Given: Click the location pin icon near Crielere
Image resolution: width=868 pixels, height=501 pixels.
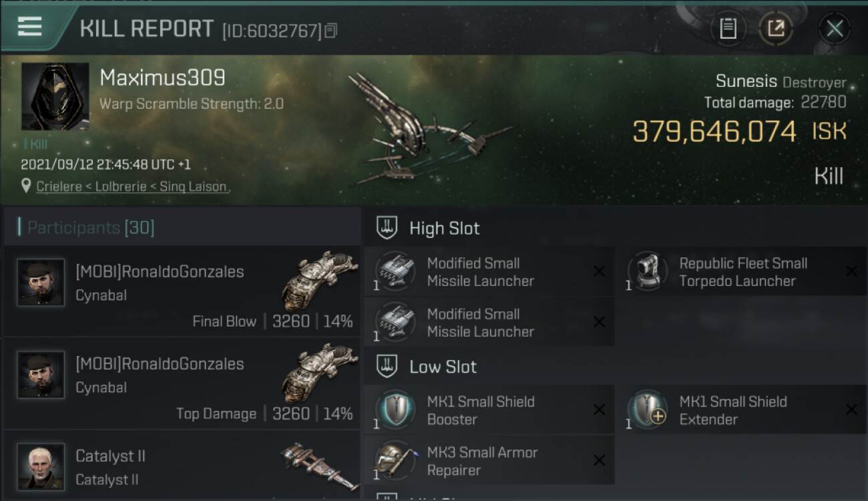Looking at the screenshot, I should click(26, 186).
